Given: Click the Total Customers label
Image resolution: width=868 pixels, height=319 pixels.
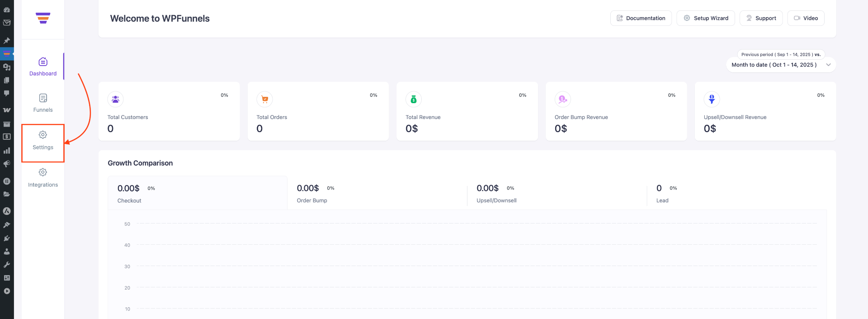Looking at the screenshot, I should pos(128,117).
